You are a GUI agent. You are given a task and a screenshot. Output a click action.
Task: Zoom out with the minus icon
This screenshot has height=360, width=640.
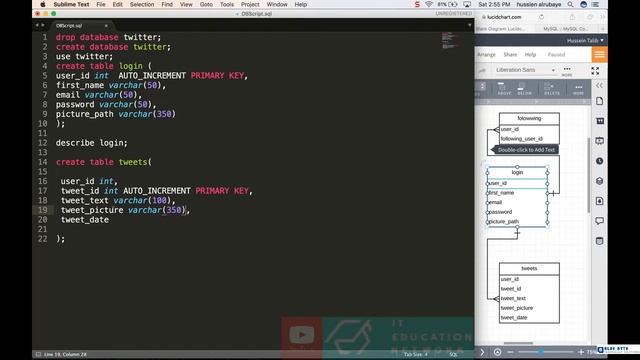pyautogui.click(x=510, y=352)
